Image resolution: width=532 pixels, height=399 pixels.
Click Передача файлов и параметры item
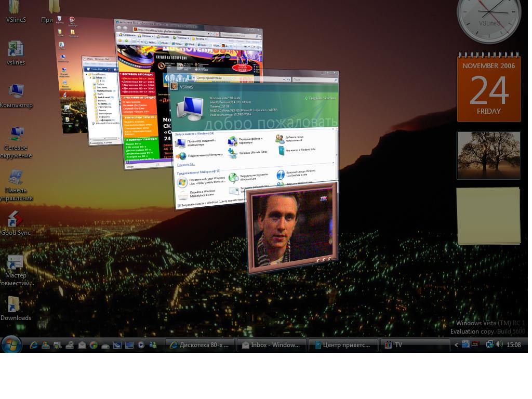(x=245, y=141)
